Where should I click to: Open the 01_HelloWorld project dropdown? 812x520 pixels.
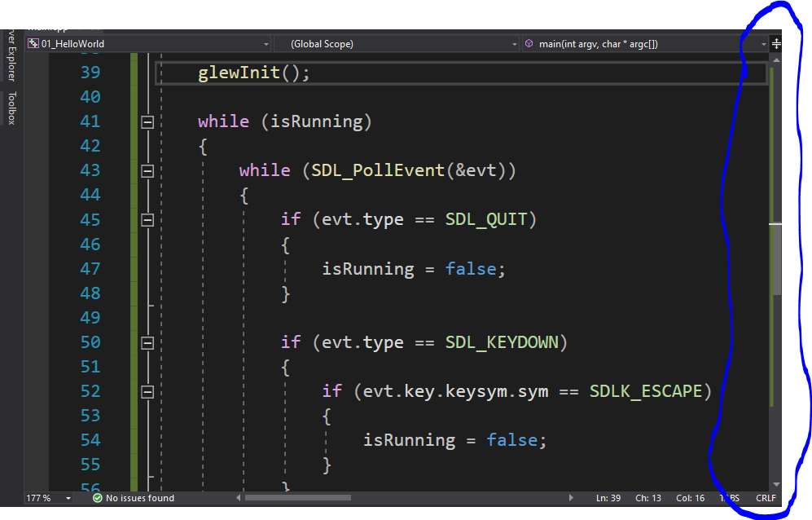point(266,43)
